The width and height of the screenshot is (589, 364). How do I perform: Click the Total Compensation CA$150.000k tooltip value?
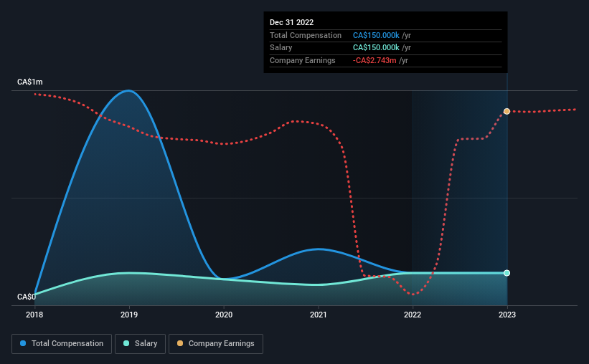(x=376, y=35)
